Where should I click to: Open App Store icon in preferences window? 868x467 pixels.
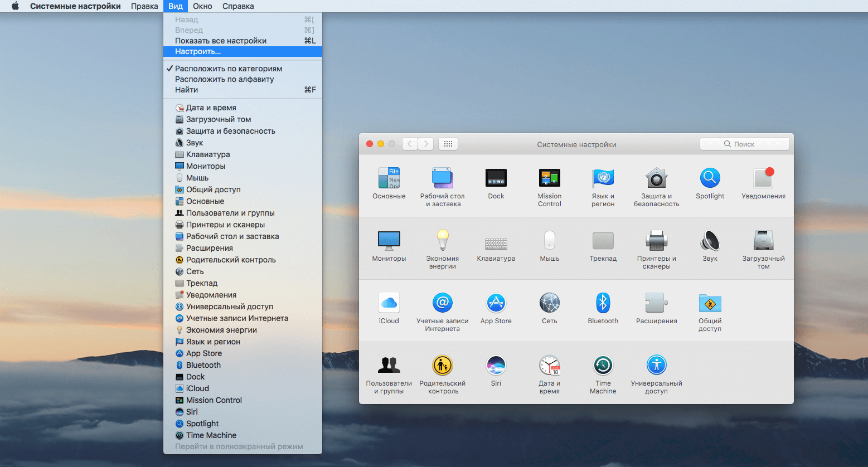(x=496, y=303)
